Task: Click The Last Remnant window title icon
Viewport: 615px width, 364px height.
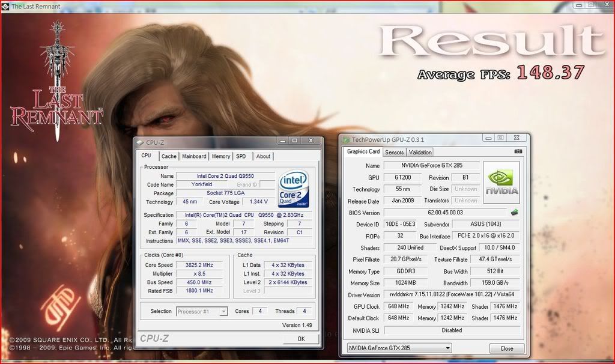Action: click(x=5, y=5)
